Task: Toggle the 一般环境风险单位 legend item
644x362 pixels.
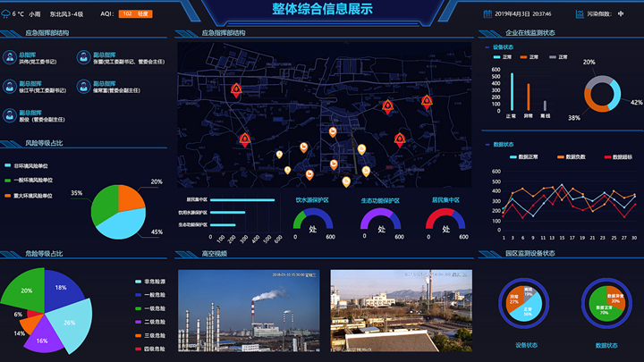Action: 29,181
